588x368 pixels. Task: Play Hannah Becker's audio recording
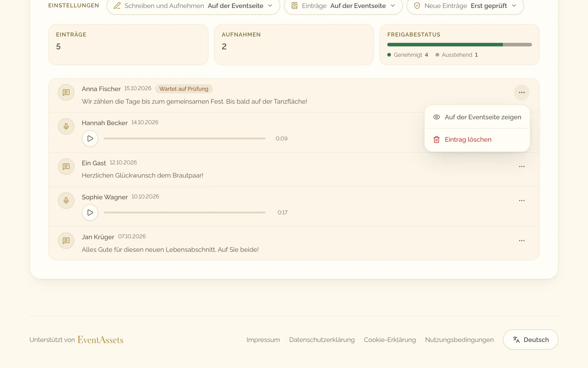(x=90, y=139)
